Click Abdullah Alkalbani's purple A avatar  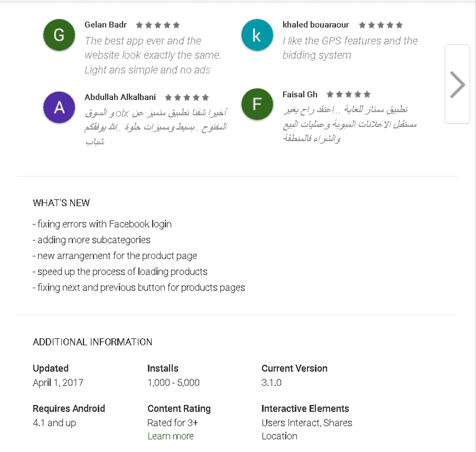tap(59, 107)
